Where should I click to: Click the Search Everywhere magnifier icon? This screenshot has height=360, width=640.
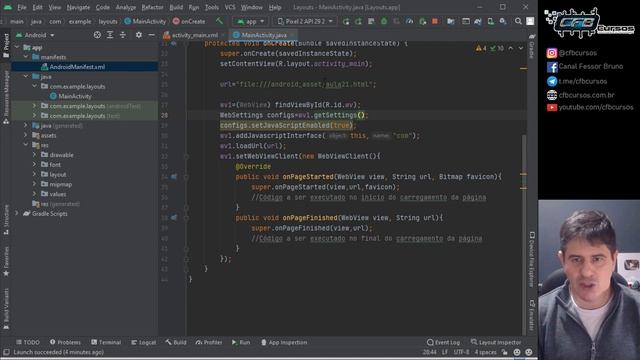(x=518, y=21)
